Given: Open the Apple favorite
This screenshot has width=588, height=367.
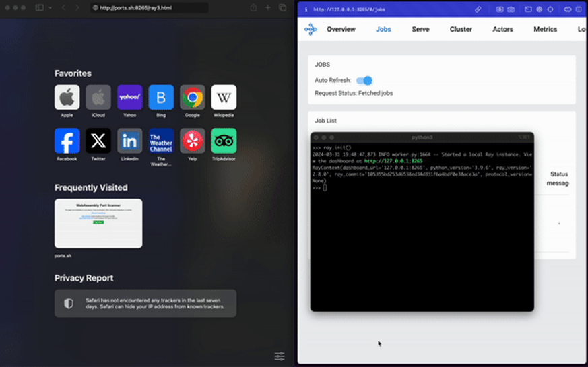Looking at the screenshot, I should (67, 97).
